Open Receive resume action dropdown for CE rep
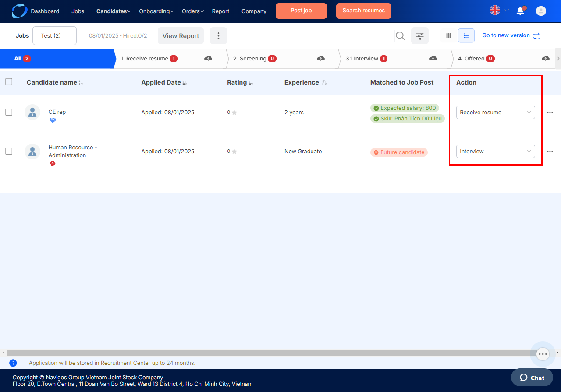The height and width of the screenshot is (392, 561). click(x=496, y=112)
